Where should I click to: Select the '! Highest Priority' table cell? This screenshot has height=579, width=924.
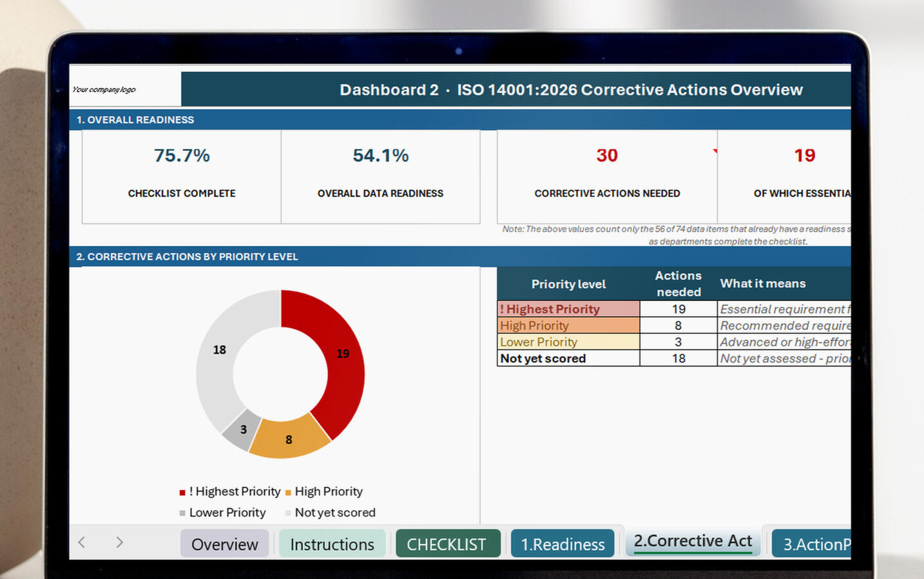coord(568,309)
